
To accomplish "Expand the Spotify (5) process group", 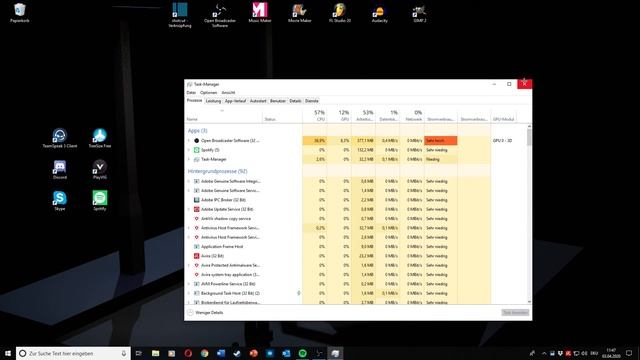I will click(189, 150).
